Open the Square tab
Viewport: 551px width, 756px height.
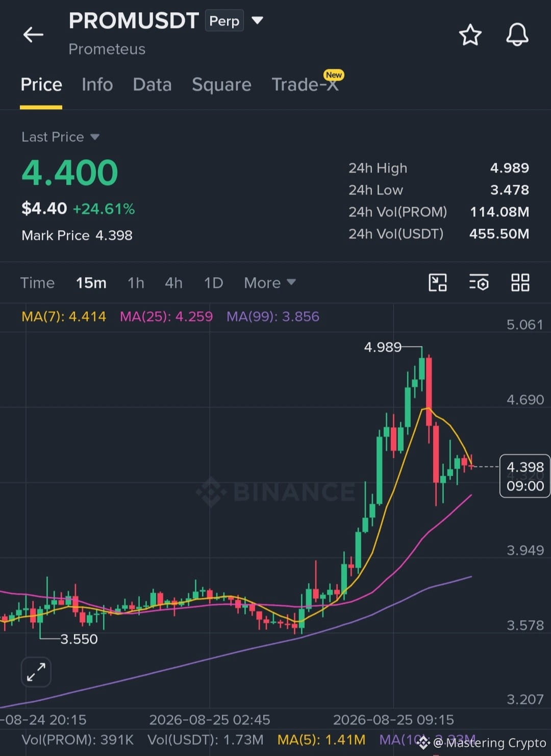click(x=221, y=85)
